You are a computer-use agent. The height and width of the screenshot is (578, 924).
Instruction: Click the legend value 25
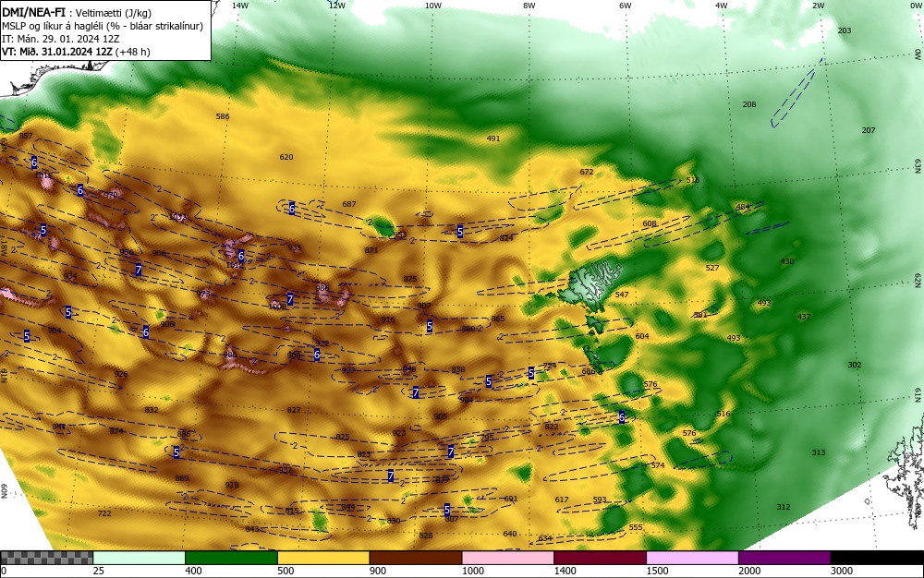pyautogui.click(x=99, y=571)
